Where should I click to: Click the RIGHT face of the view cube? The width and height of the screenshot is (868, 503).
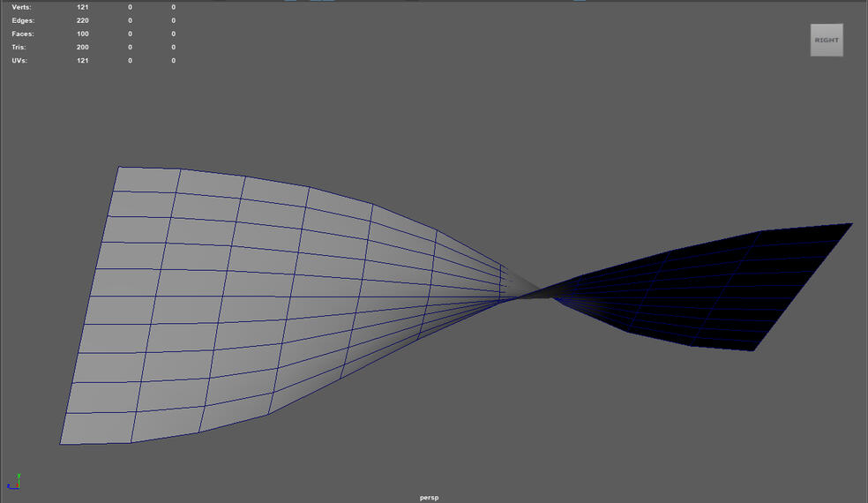(827, 41)
